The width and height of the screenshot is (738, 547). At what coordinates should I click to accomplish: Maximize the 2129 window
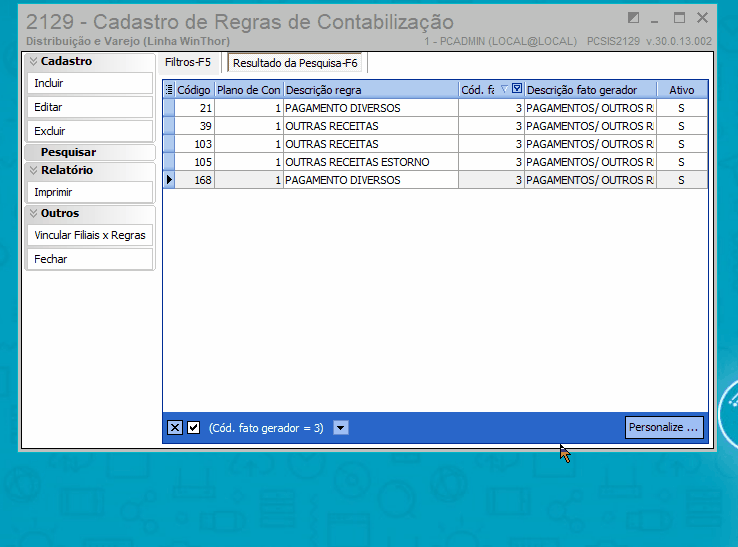coord(679,18)
